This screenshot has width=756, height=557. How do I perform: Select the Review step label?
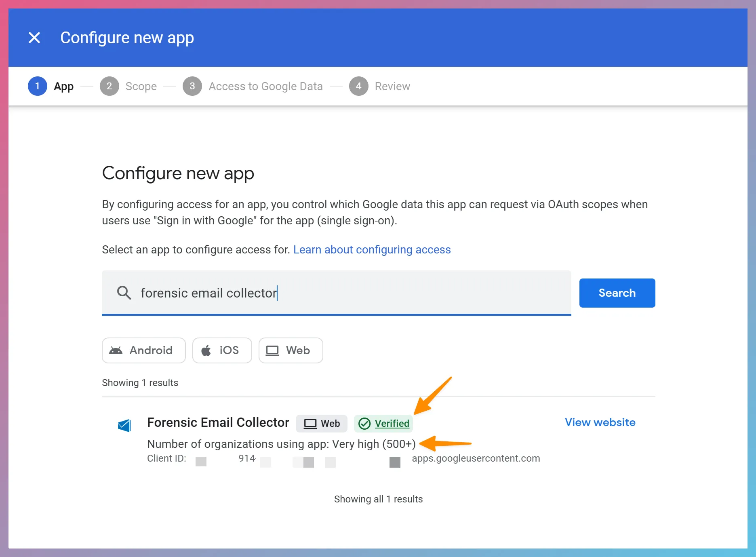(392, 86)
